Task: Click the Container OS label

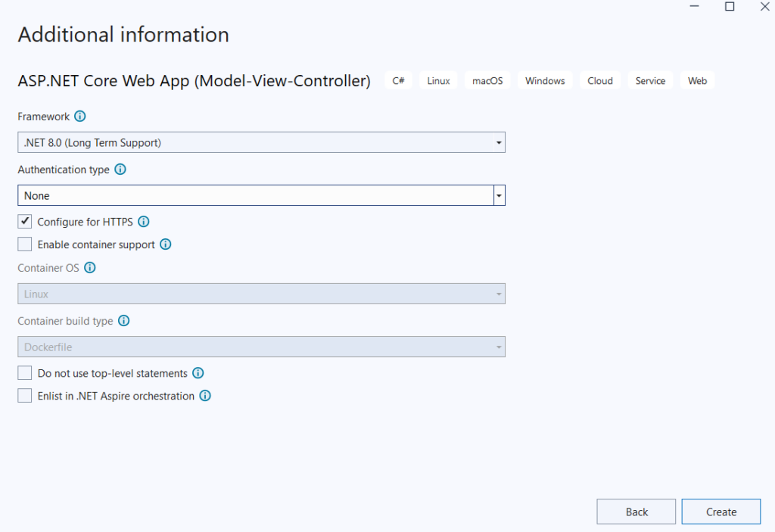Action: 48,268
